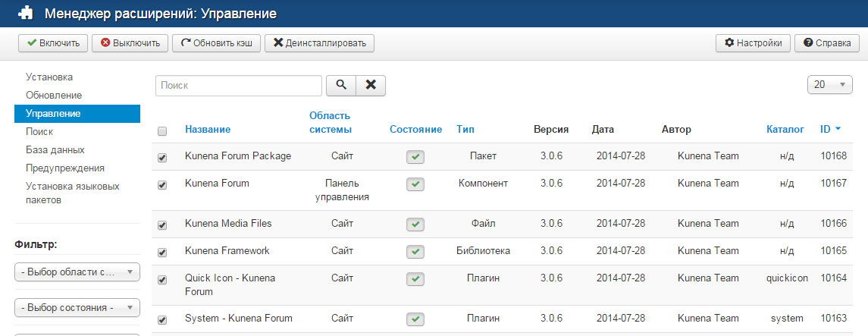
Task: Toggle green status icon for System - Kunena Forum
Action: click(415, 319)
